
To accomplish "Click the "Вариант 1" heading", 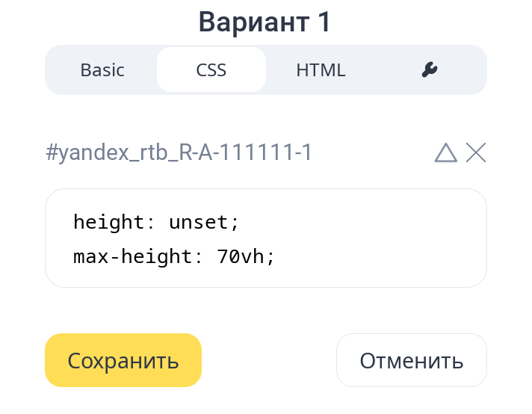I will tap(265, 22).
